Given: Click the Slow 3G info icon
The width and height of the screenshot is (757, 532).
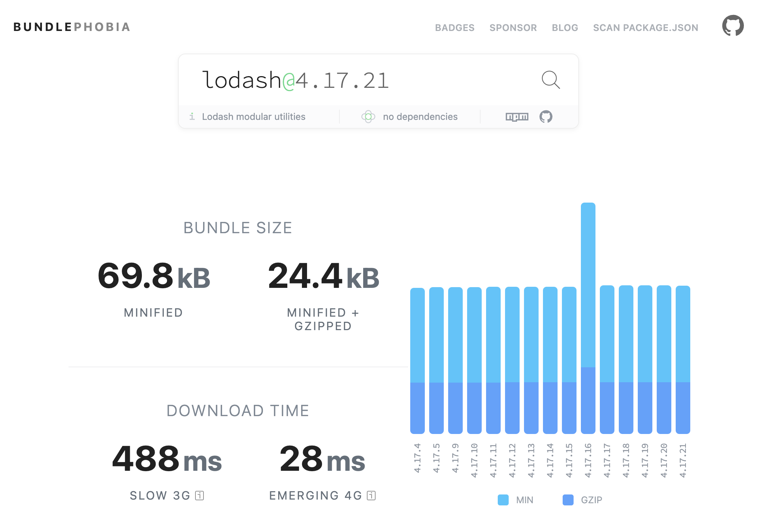Looking at the screenshot, I should tap(199, 496).
